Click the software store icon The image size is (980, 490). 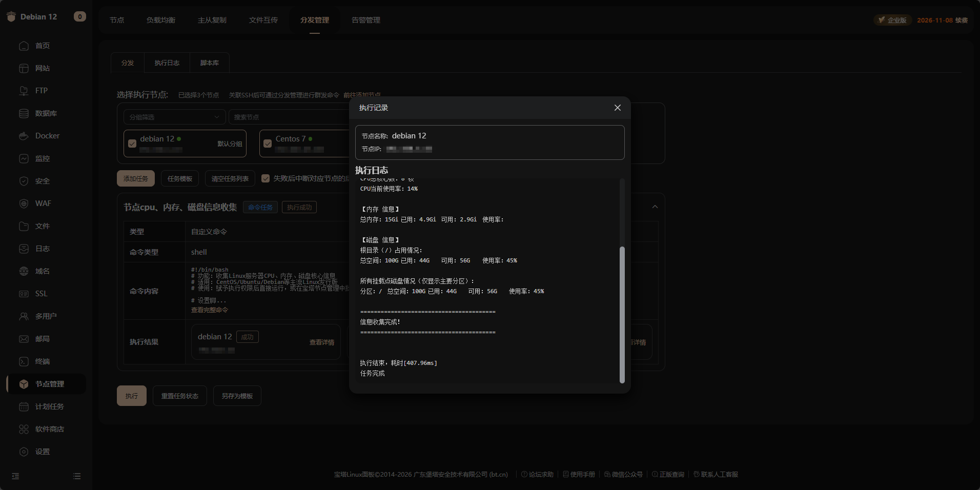point(24,429)
